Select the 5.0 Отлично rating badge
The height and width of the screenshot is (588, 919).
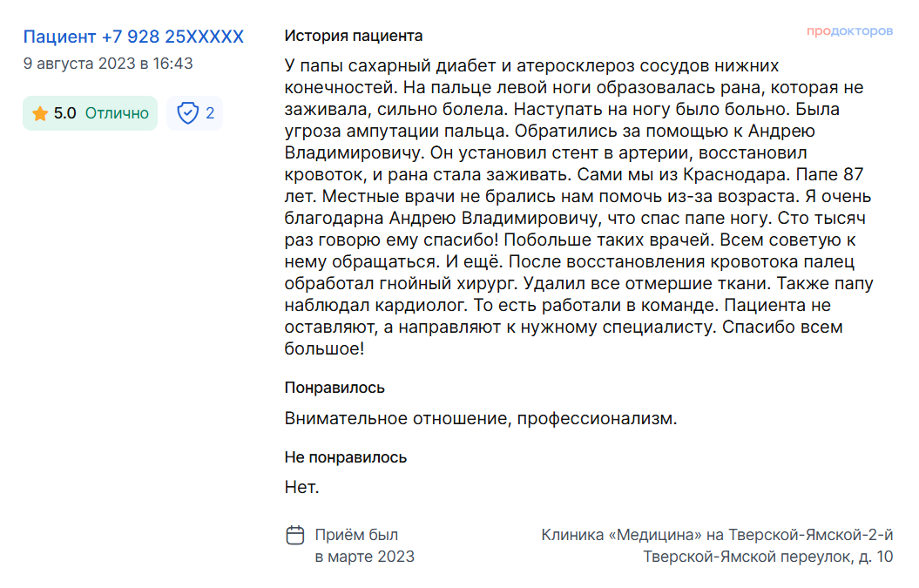tap(91, 113)
